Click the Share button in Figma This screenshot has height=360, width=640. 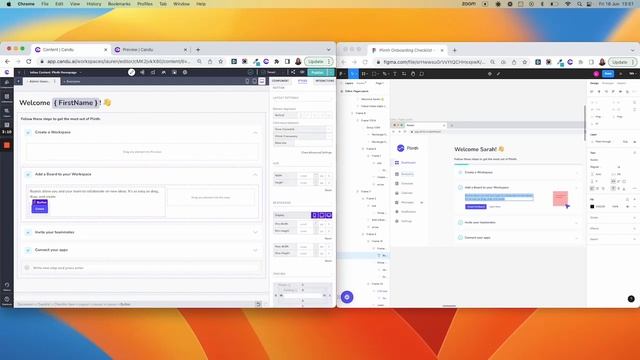[x=608, y=74]
